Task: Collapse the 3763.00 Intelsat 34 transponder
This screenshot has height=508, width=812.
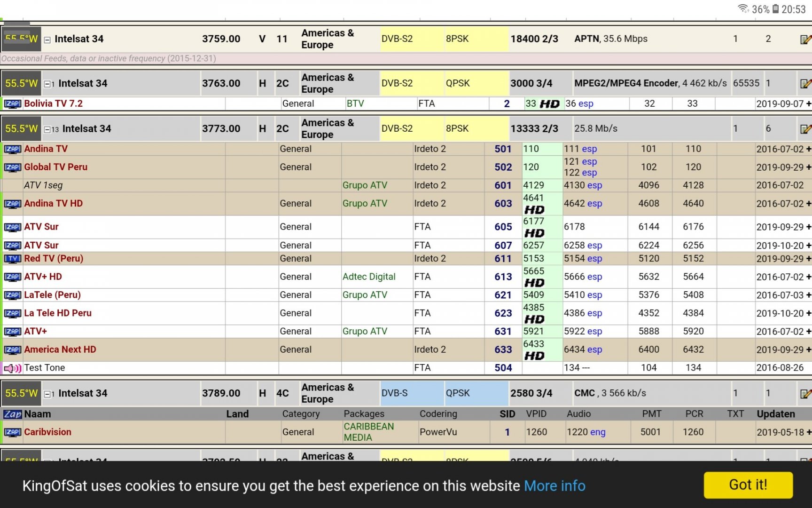Action: point(47,84)
